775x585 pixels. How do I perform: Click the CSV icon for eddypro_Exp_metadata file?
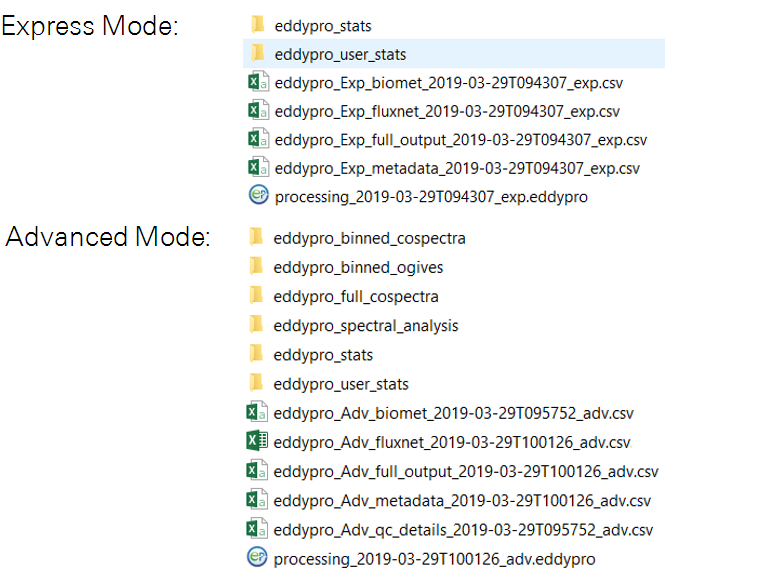coord(258,167)
